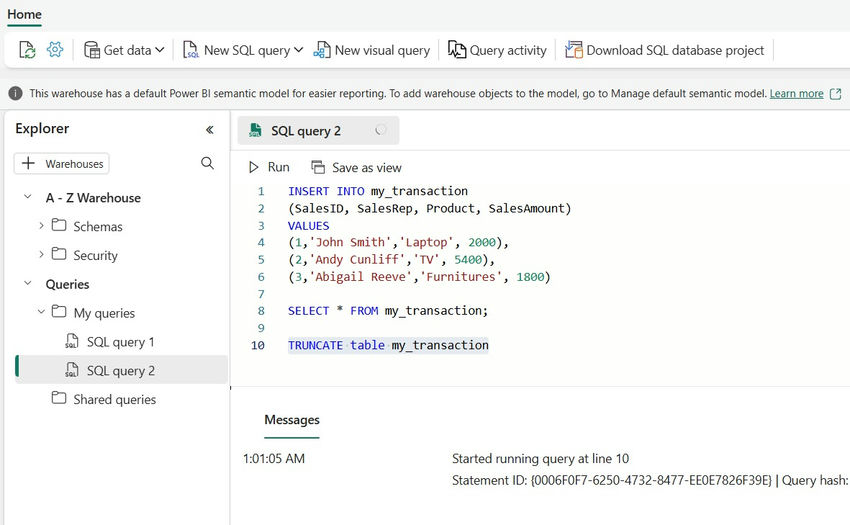Open the Get data dropdown
The image size is (850, 525).
(124, 50)
